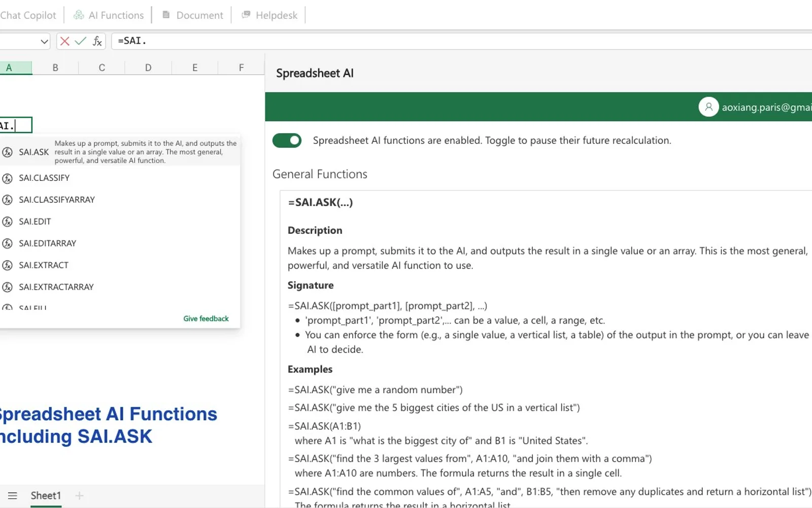Click the user account avatar icon
812x508 pixels.
708,107
